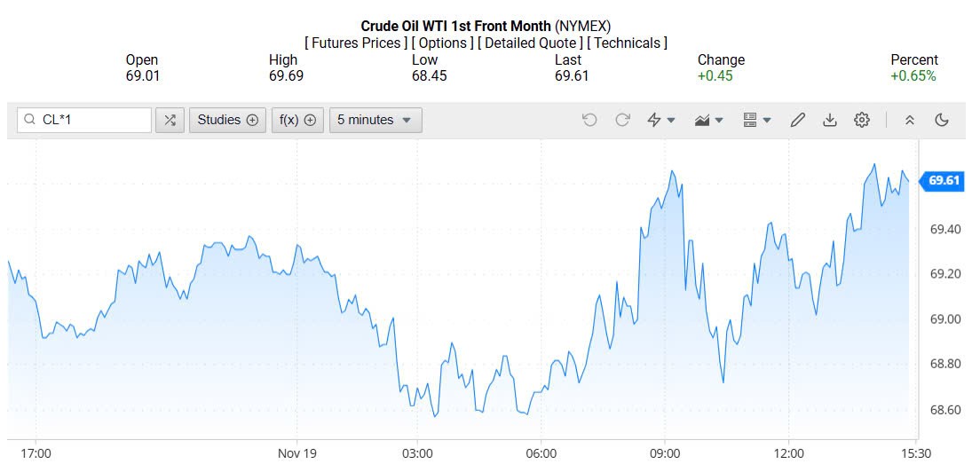
Task: Click the f(x) expression button
Action: coord(296,120)
